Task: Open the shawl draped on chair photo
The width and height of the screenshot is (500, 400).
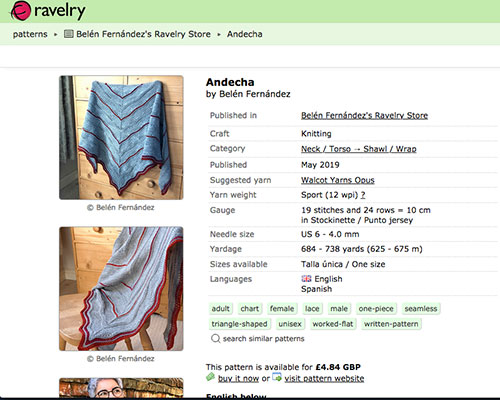Action: pos(121,289)
